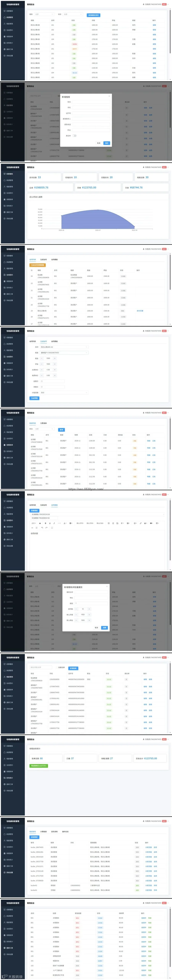Click 取消 in the 新增租客 dialog
Viewport: 172px width, 980px height.
99,143
